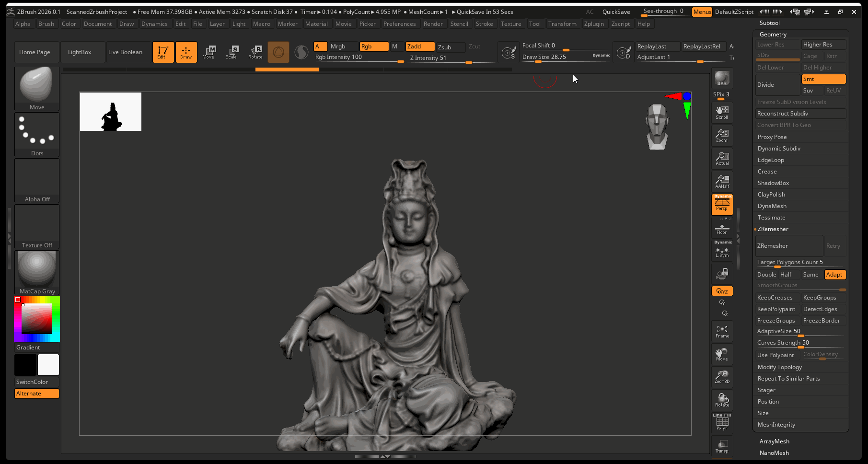Open the Zplugin menu
Image resolution: width=868 pixels, height=464 pixels.
point(593,24)
